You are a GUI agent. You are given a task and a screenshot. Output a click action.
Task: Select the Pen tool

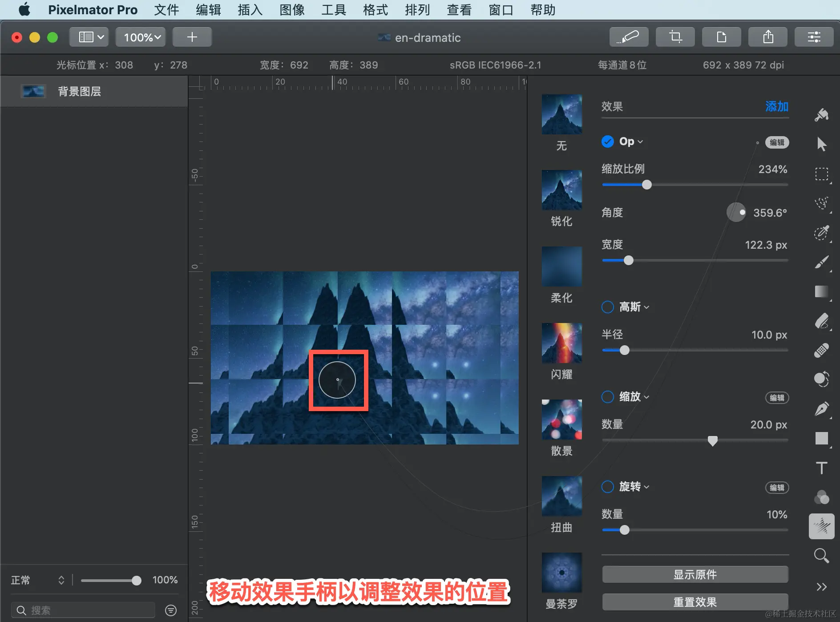(821, 408)
